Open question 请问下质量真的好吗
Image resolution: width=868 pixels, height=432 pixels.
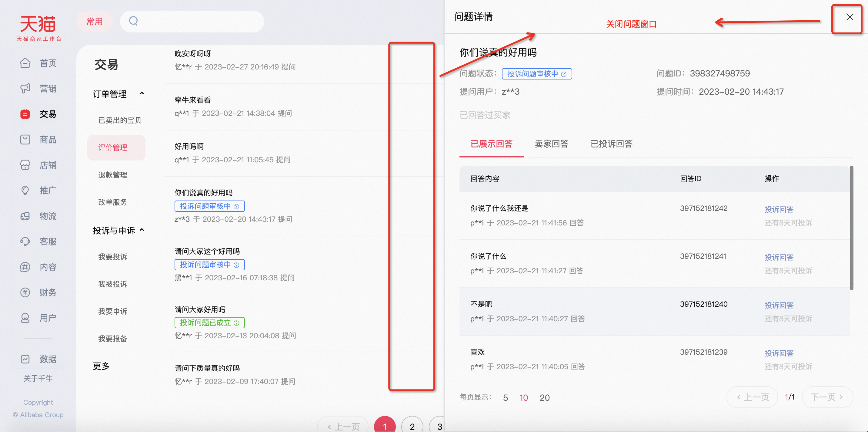(207, 368)
